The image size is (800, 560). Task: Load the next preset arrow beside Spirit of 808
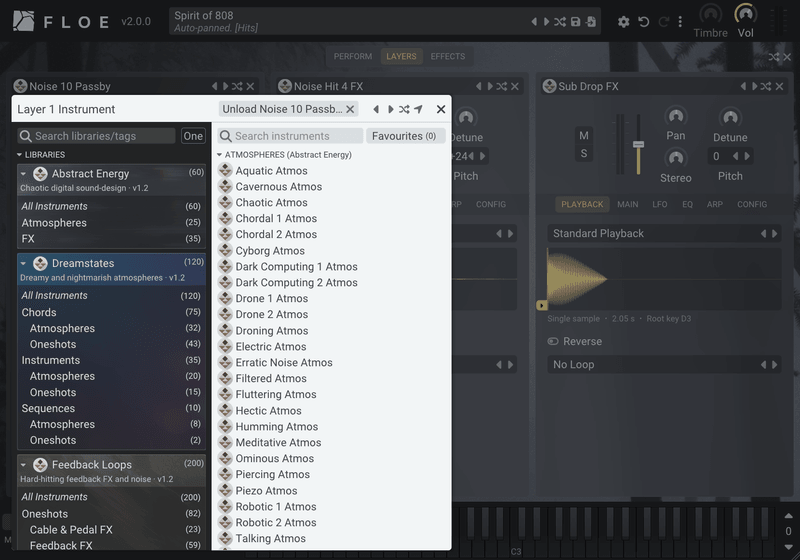point(546,22)
